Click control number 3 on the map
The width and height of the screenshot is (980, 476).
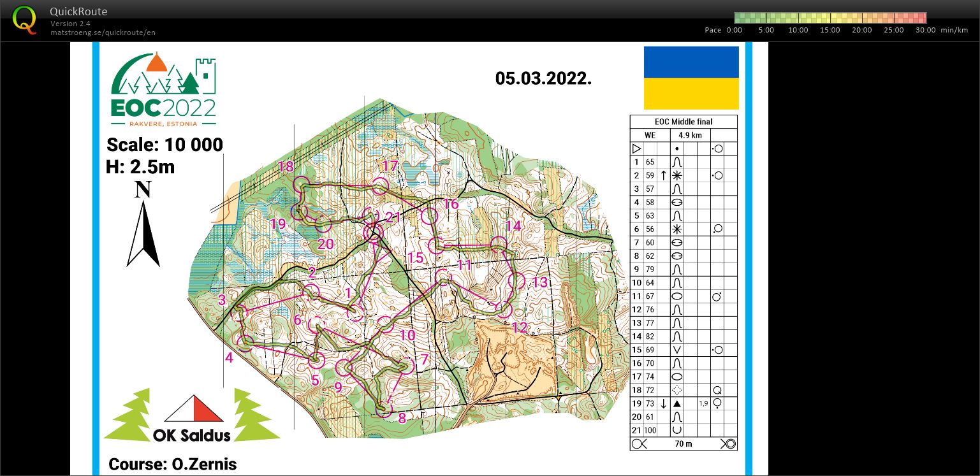click(x=222, y=299)
